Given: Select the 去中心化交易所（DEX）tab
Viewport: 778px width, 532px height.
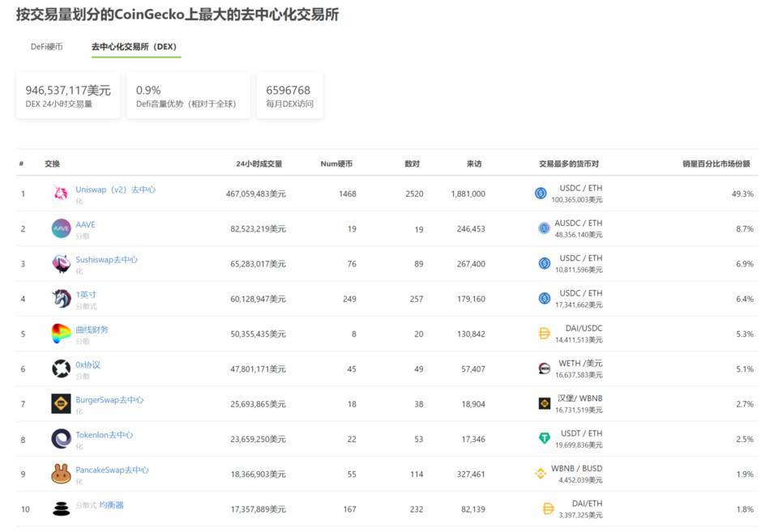Looking at the screenshot, I should [x=135, y=47].
